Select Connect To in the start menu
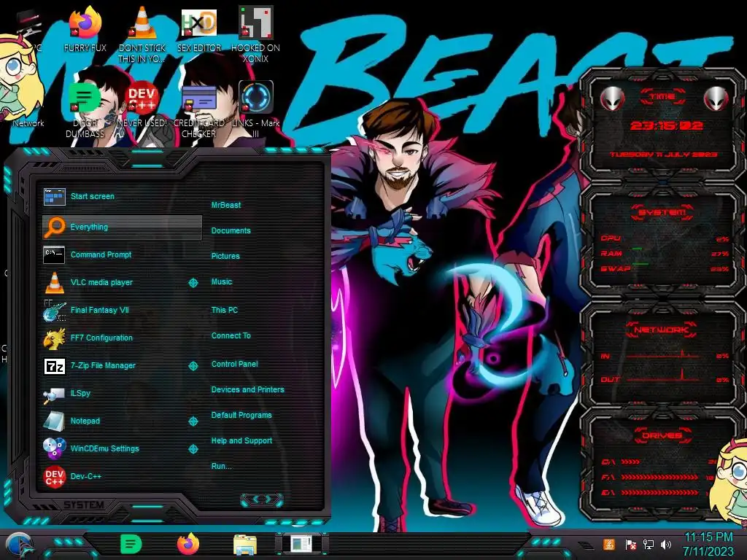The width and height of the screenshot is (747, 560). point(231,335)
